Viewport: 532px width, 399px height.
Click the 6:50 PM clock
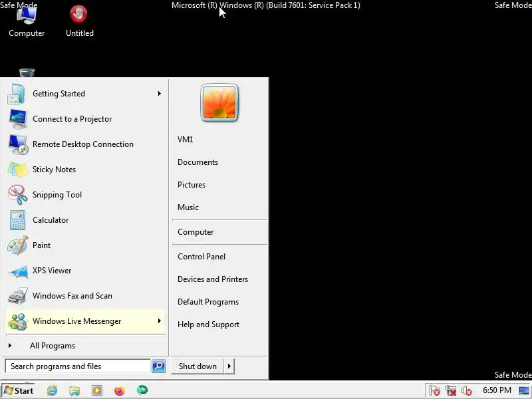pyautogui.click(x=497, y=390)
